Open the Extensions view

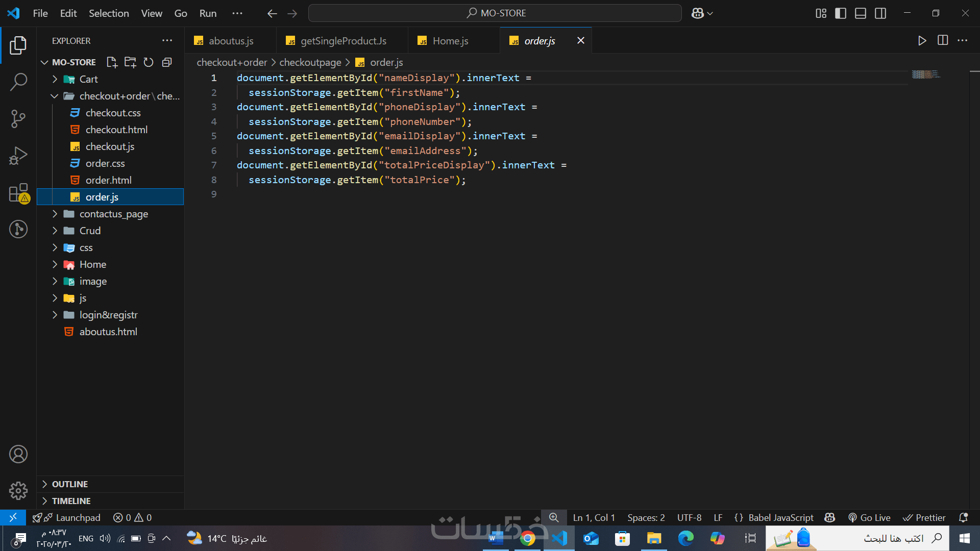[18, 193]
